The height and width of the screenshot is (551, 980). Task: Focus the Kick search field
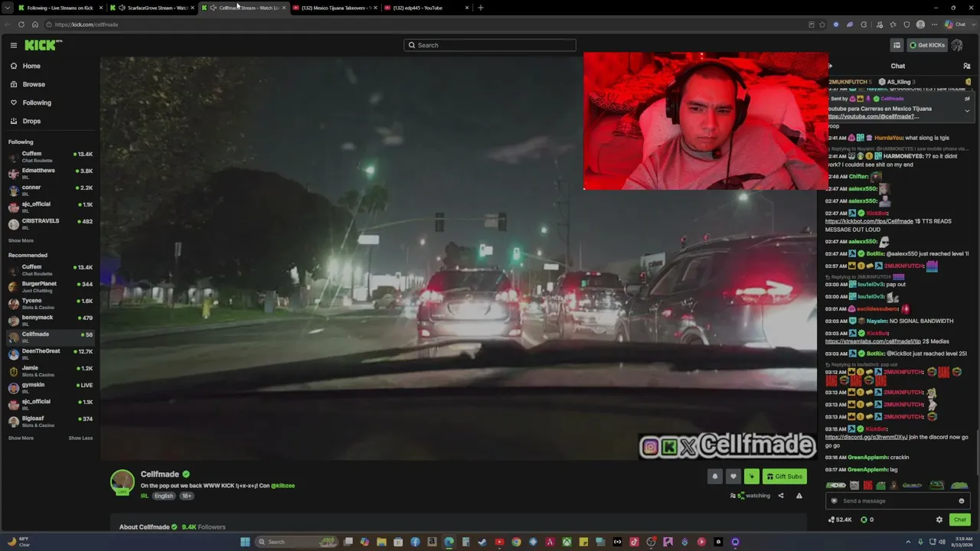[490, 45]
